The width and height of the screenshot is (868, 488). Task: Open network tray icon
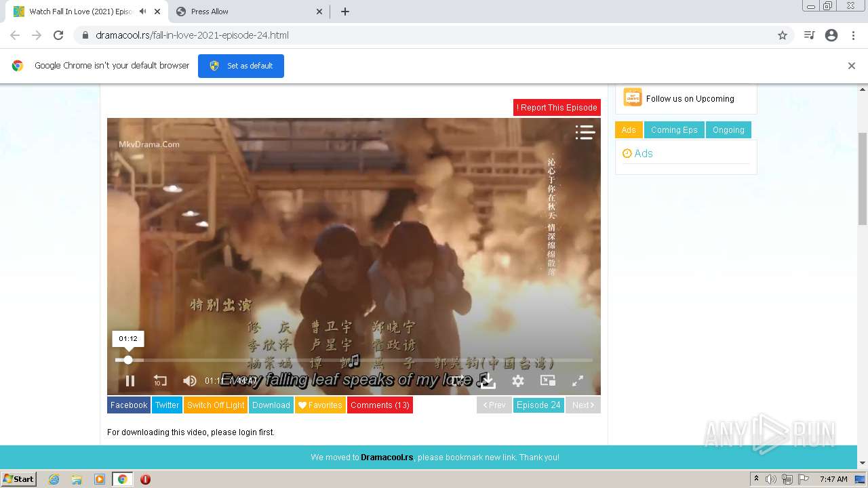click(787, 479)
